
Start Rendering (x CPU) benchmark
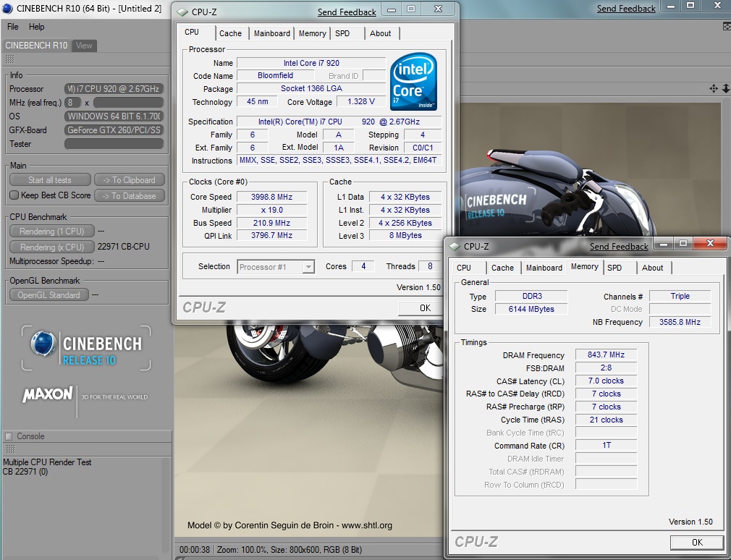click(51, 247)
